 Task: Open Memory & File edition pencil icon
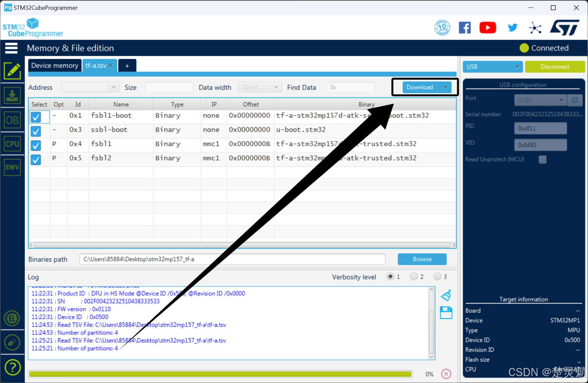pos(12,71)
